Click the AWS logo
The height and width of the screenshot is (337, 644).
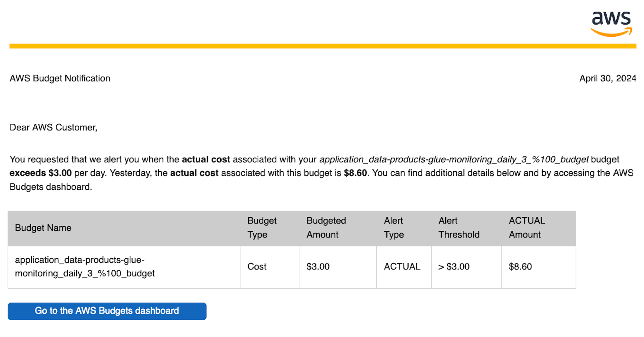tap(611, 23)
